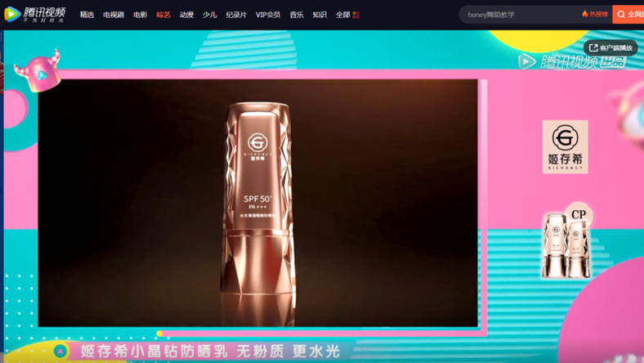Open the 姬存希 GICHANCY brand logo card
The width and height of the screenshot is (644, 363).
tap(566, 147)
